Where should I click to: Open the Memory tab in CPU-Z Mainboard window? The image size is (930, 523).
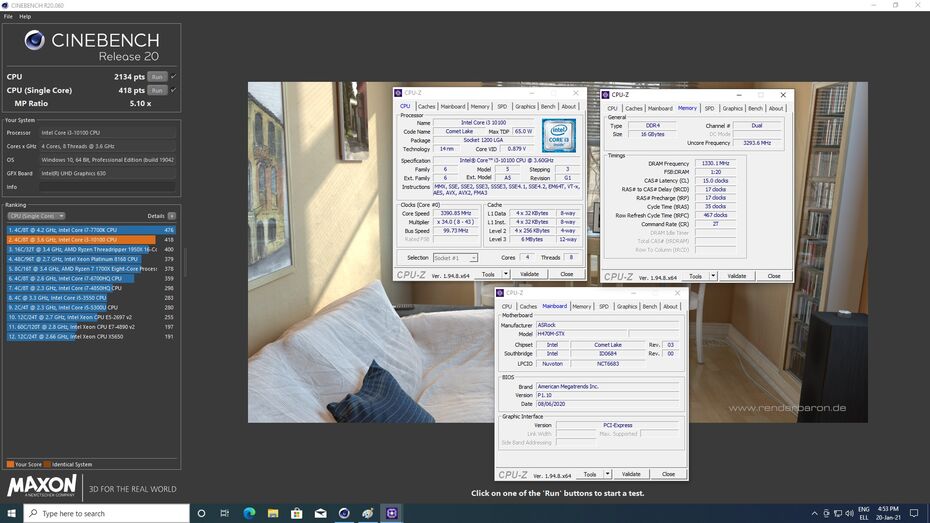582,307
